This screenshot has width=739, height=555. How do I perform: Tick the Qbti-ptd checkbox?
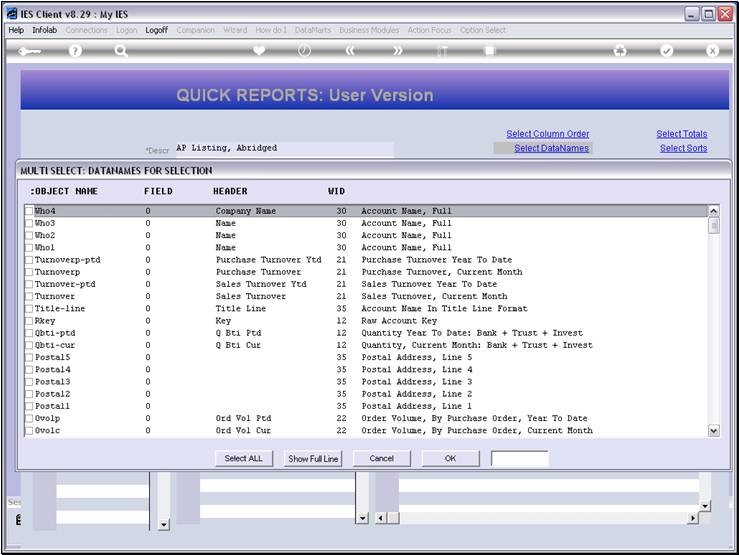(29, 333)
